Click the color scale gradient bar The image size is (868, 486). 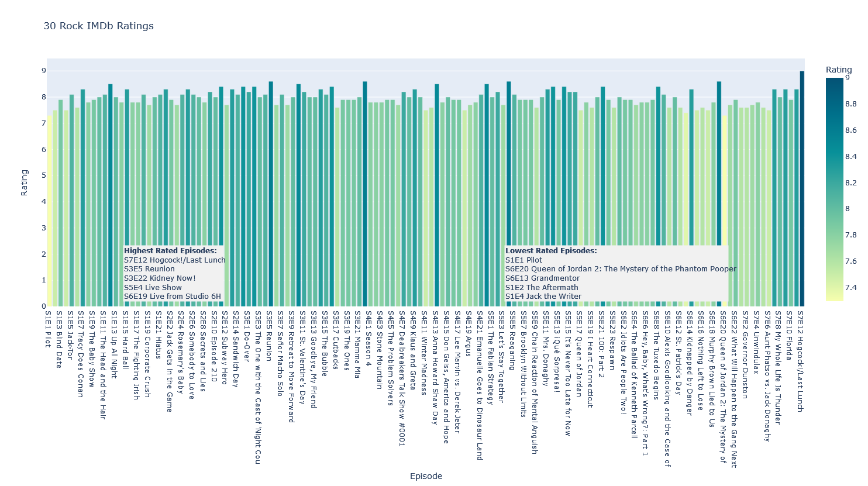click(x=835, y=189)
